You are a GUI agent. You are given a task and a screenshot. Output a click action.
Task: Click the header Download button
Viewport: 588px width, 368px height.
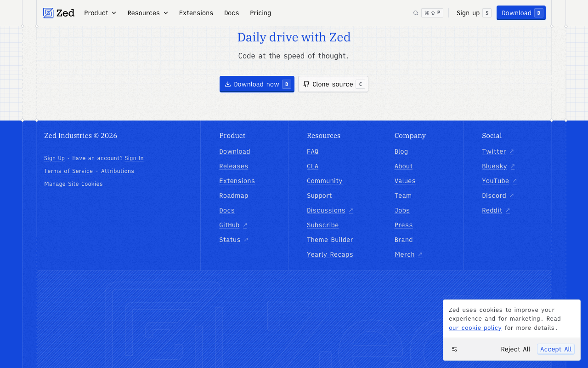(521, 13)
